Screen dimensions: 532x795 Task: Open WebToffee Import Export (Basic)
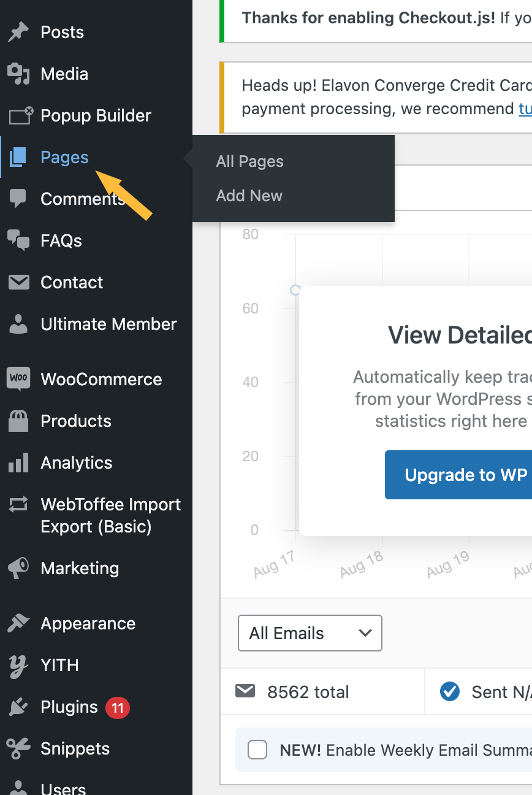click(110, 515)
